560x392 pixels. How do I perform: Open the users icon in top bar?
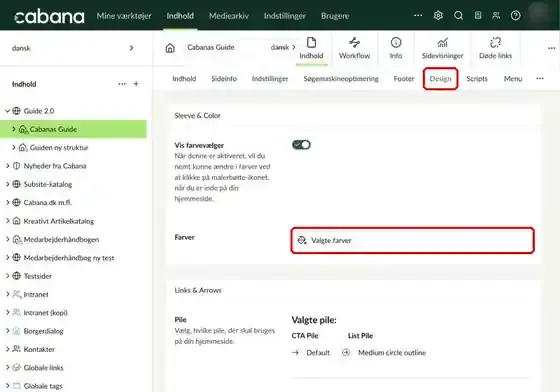496,15
